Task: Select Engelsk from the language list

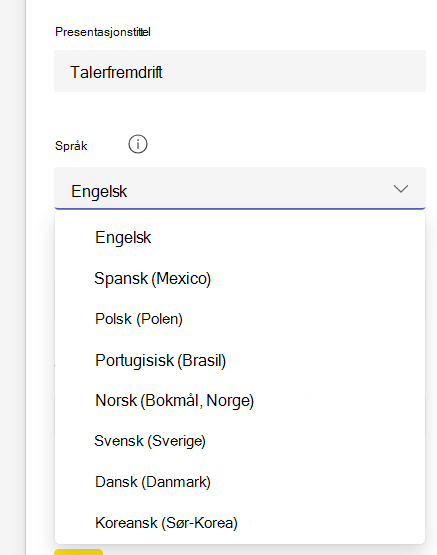Action: (x=240, y=237)
